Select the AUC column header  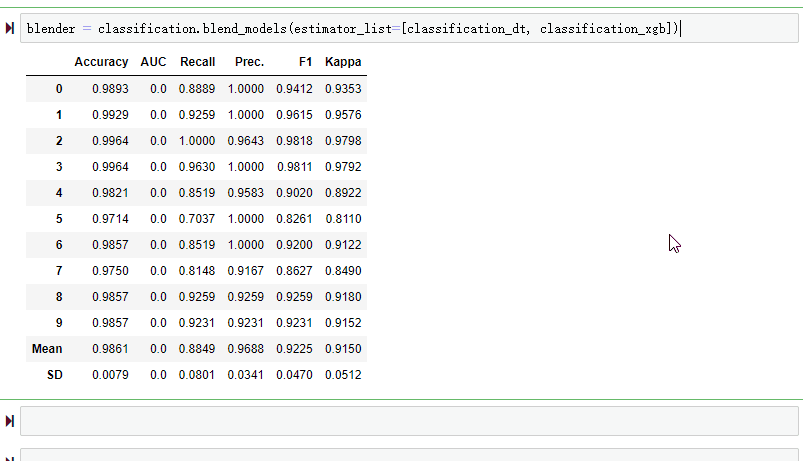click(153, 62)
